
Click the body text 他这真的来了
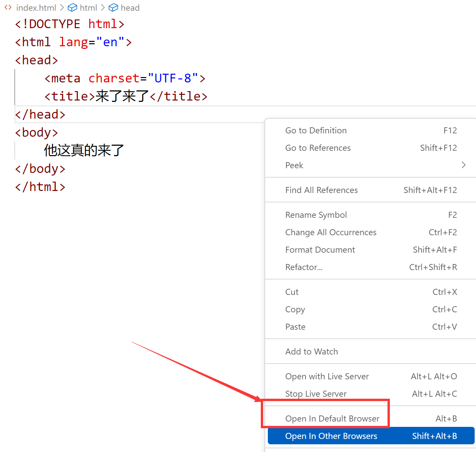pyautogui.click(x=84, y=150)
